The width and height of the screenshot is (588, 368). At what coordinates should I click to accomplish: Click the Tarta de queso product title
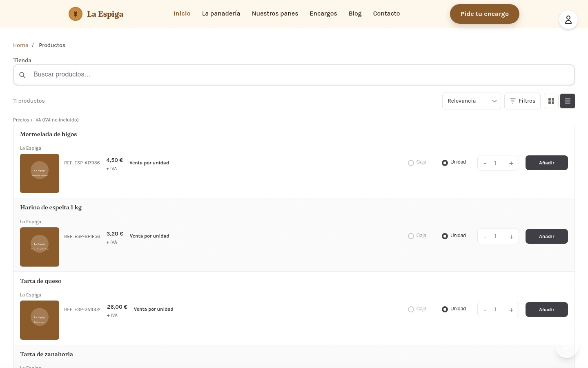point(41,281)
